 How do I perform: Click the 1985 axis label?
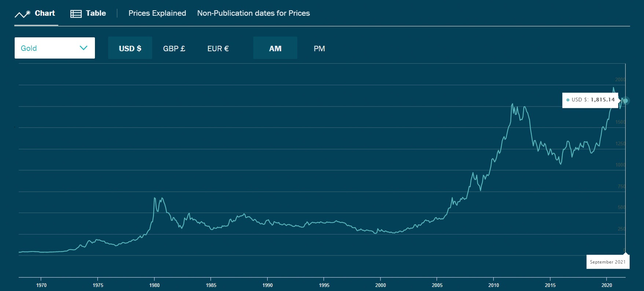pyautogui.click(x=211, y=285)
